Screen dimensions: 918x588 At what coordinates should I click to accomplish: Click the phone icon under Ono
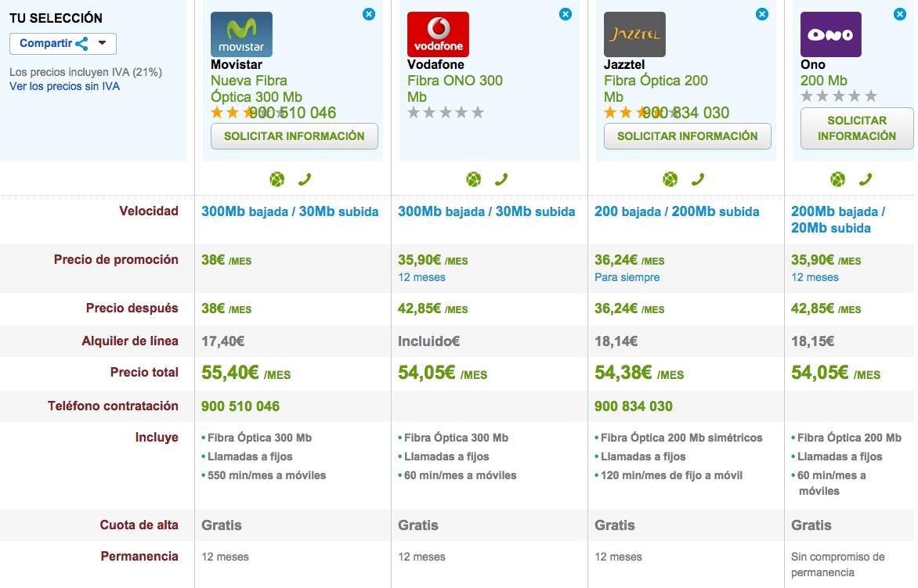click(x=866, y=179)
